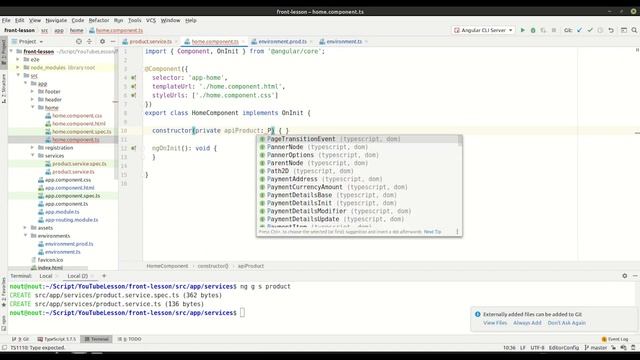
Task: Collapse the environments folder arrow
Action: tap(25, 236)
